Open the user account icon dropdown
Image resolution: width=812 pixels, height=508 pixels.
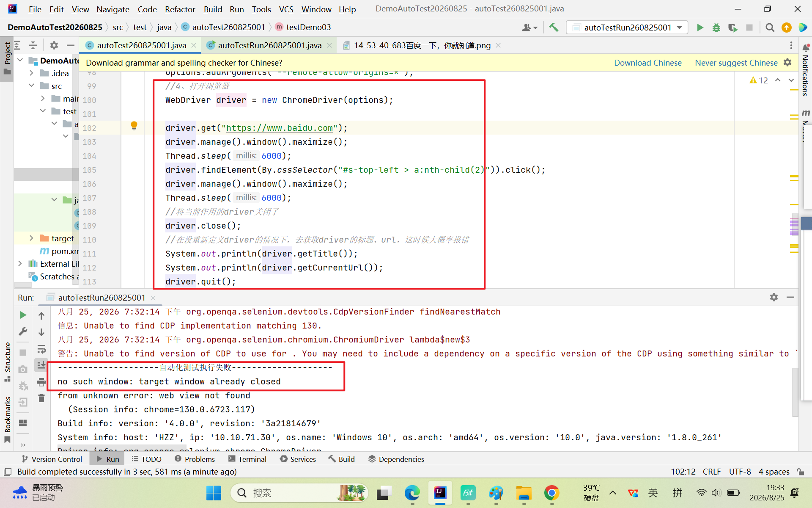[x=529, y=28]
